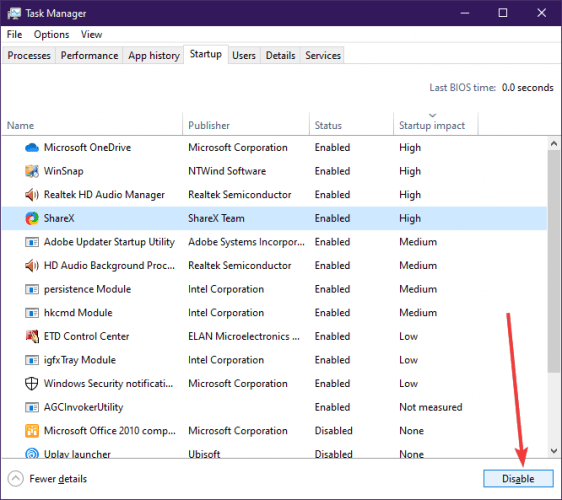
Task: Click the Adobe Updater Startup Utility icon
Action: 32,242
